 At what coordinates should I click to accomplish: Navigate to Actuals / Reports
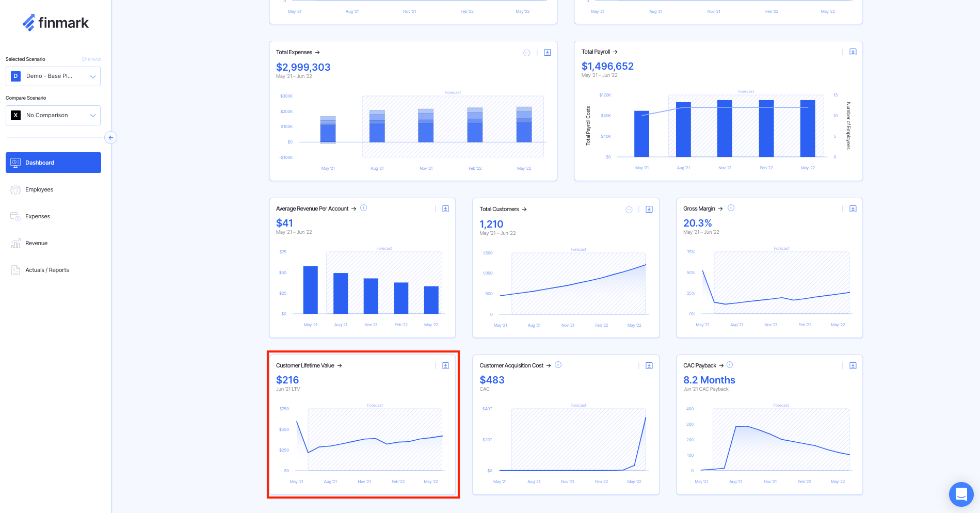click(x=47, y=270)
